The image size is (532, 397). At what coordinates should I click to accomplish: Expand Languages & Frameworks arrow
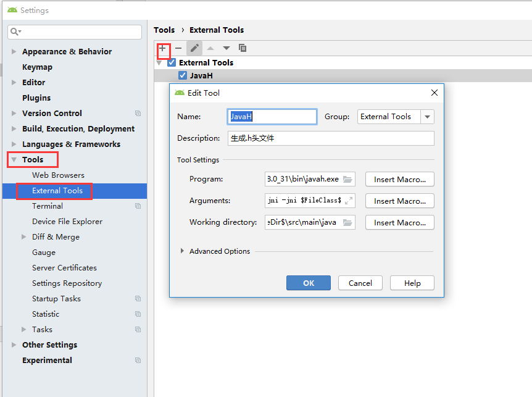14,144
